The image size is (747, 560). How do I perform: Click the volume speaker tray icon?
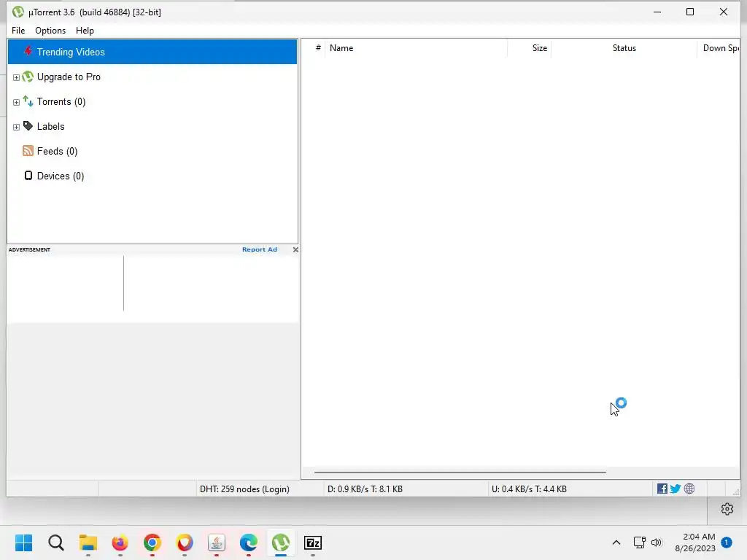pyautogui.click(x=657, y=542)
